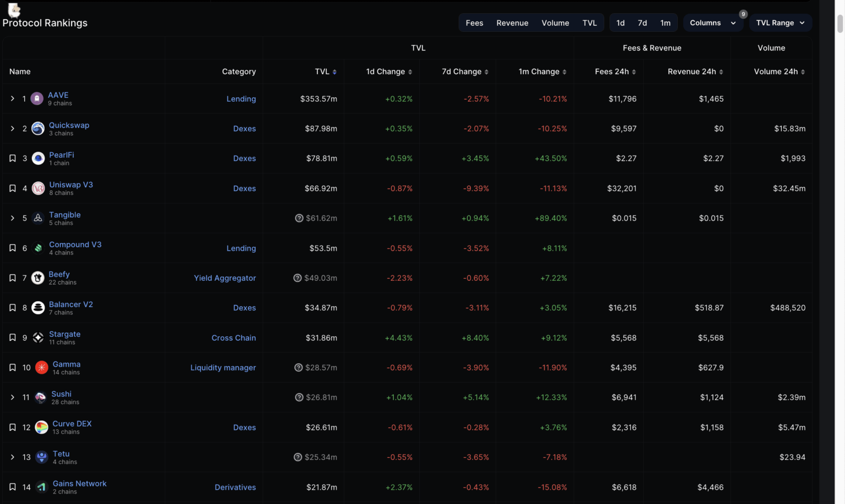Sort by TVL using the sort arrows

coord(334,72)
